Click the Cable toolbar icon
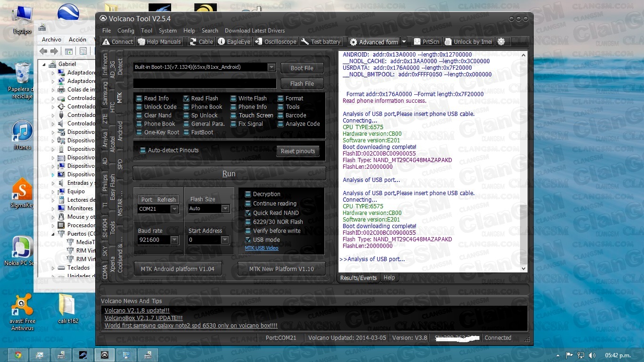 [201, 41]
